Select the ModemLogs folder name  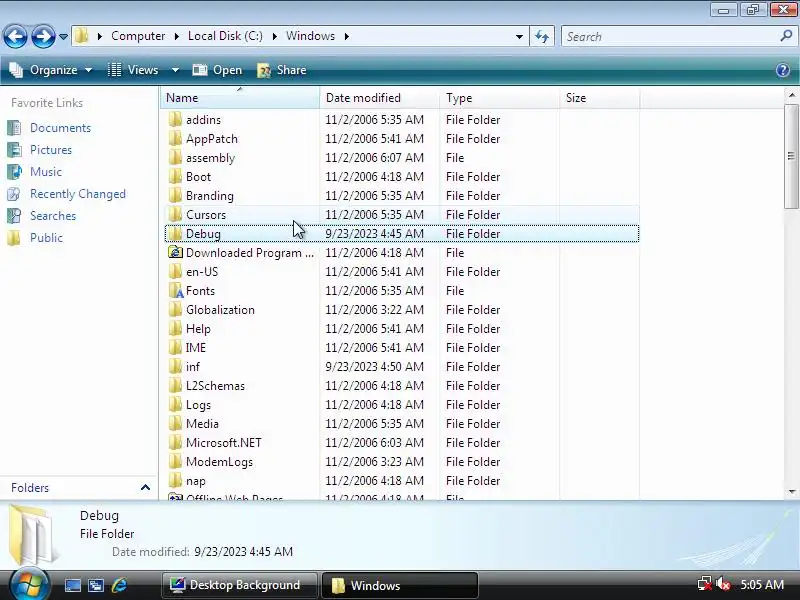(x=219, y=462)
